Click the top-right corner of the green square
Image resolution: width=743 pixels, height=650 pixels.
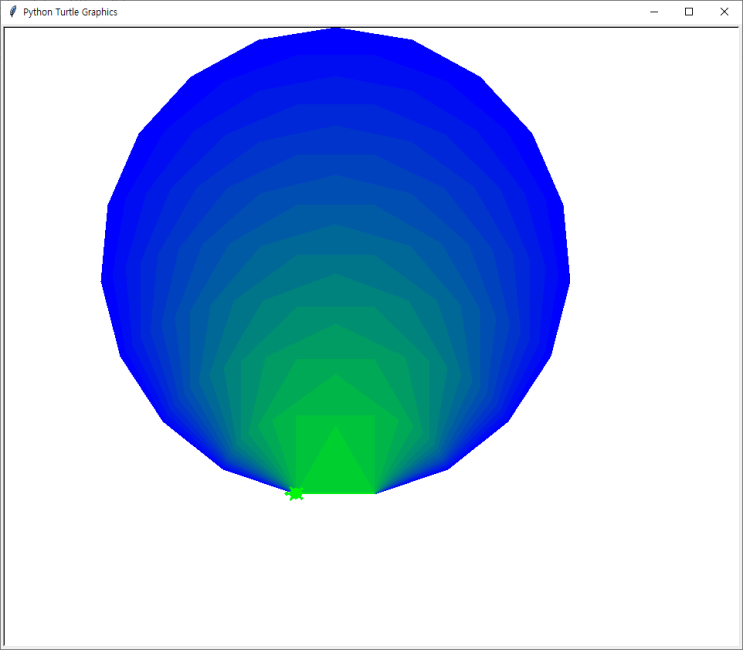pos(374,415)
